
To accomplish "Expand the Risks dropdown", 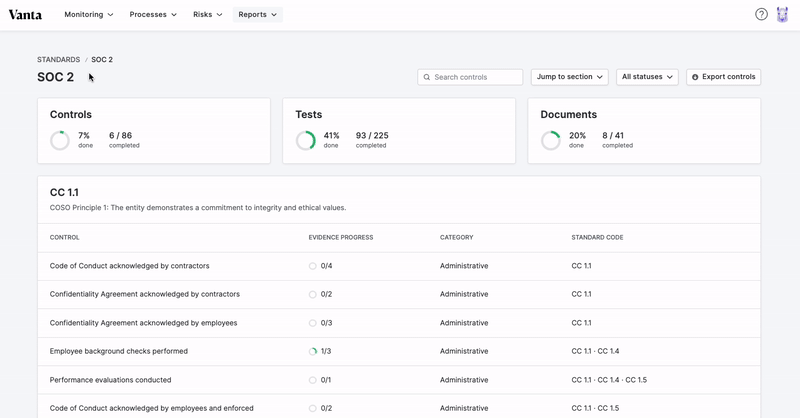I will [207, 15].
